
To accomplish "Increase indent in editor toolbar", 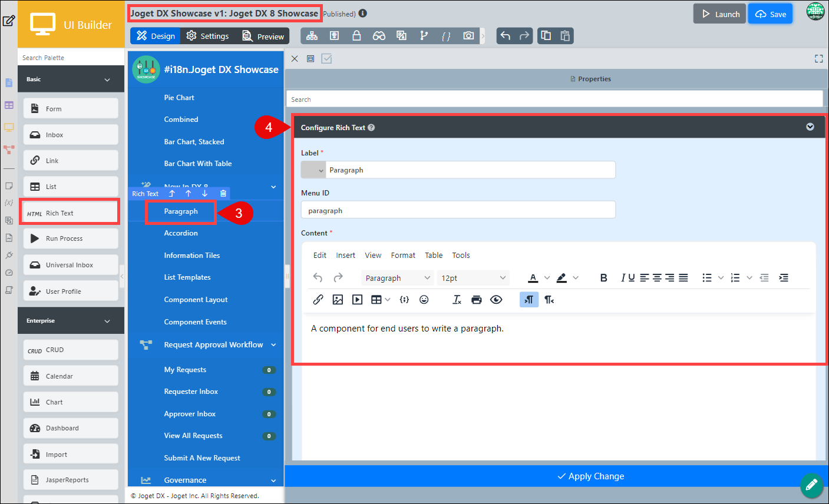I will click(x=784, y=278).
